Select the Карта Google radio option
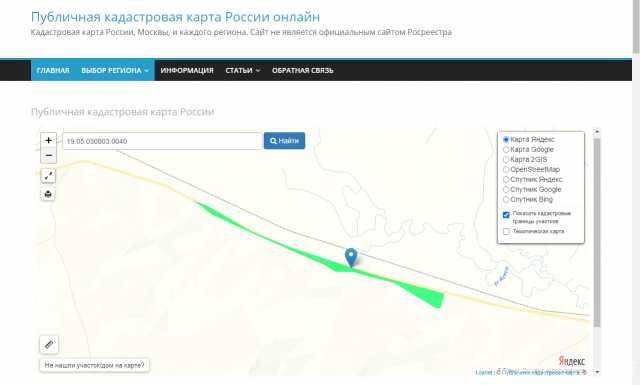This screenshot has width=640, height=385. (x=506, y=150)
